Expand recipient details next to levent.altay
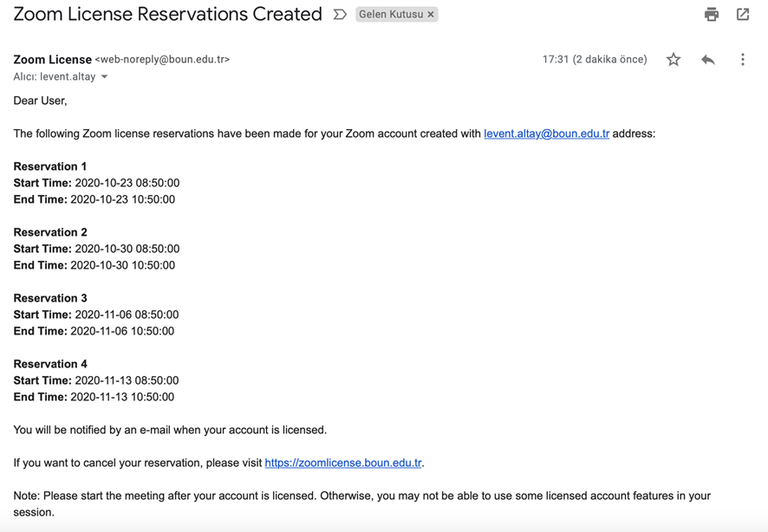This screenshot has width=768, height=532. point(105,77)
